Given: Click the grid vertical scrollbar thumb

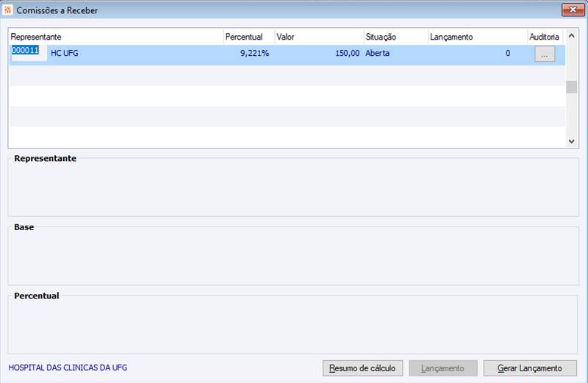Looking at the screenshot, I should coord(572,87).
